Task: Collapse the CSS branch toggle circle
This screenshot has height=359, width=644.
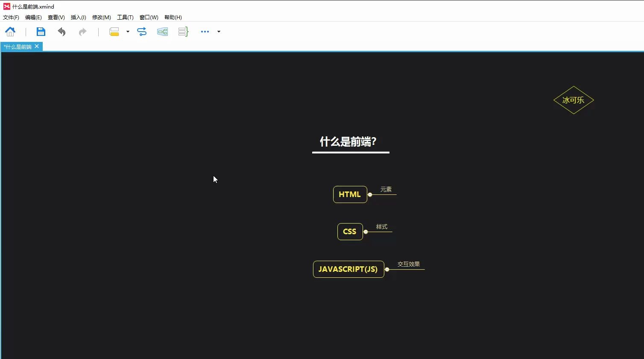Action: 366,232
